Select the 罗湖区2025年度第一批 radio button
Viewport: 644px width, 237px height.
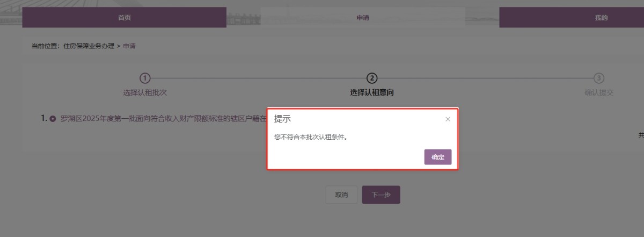click(53, 119)
